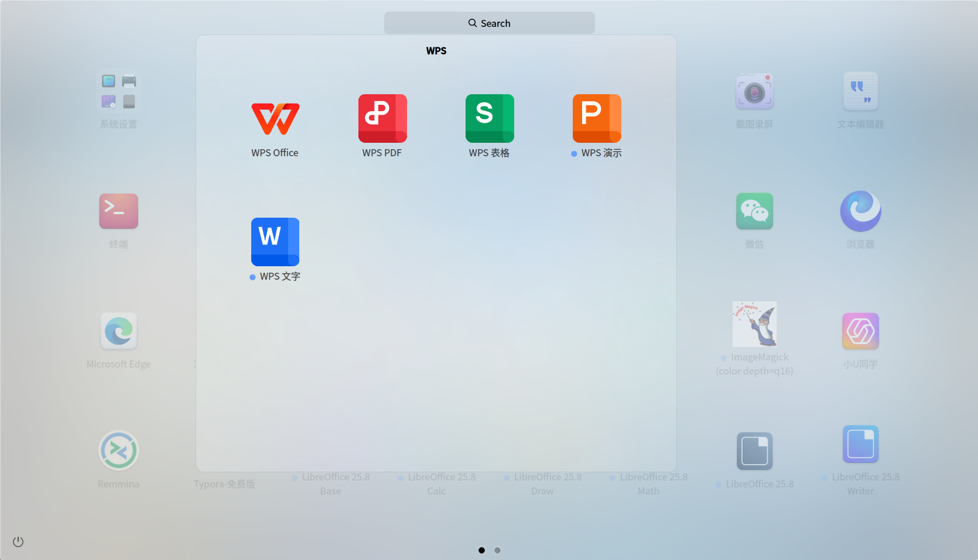Click the Search field at the top

point(490,23)
